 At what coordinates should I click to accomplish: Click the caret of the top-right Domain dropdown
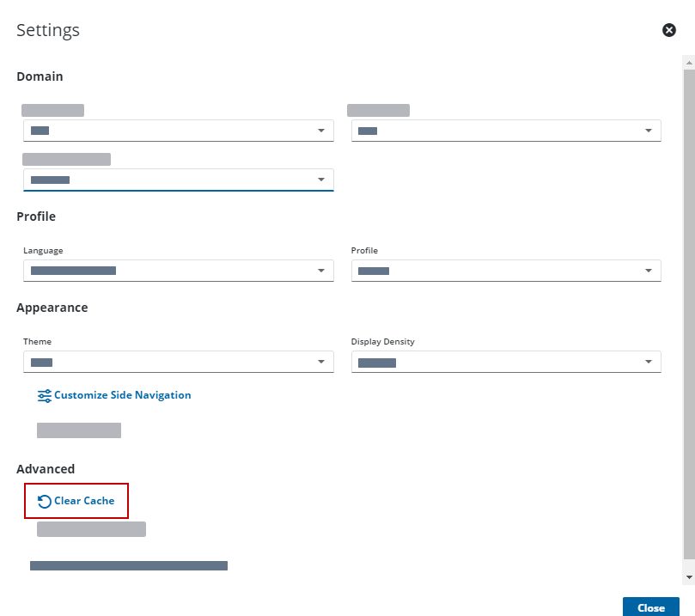pyautogui.click(x=649, y=131)
